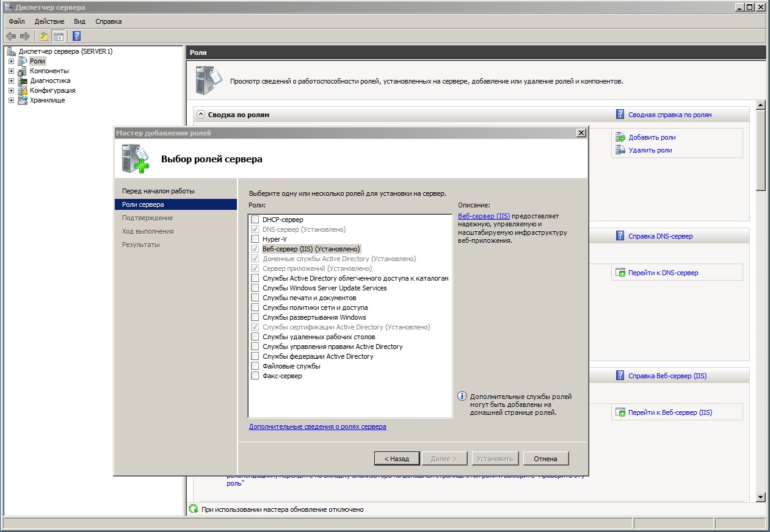Open Перейти к Веб-сервер (IIS) link
770x532 pixels.
click(670, 412)
